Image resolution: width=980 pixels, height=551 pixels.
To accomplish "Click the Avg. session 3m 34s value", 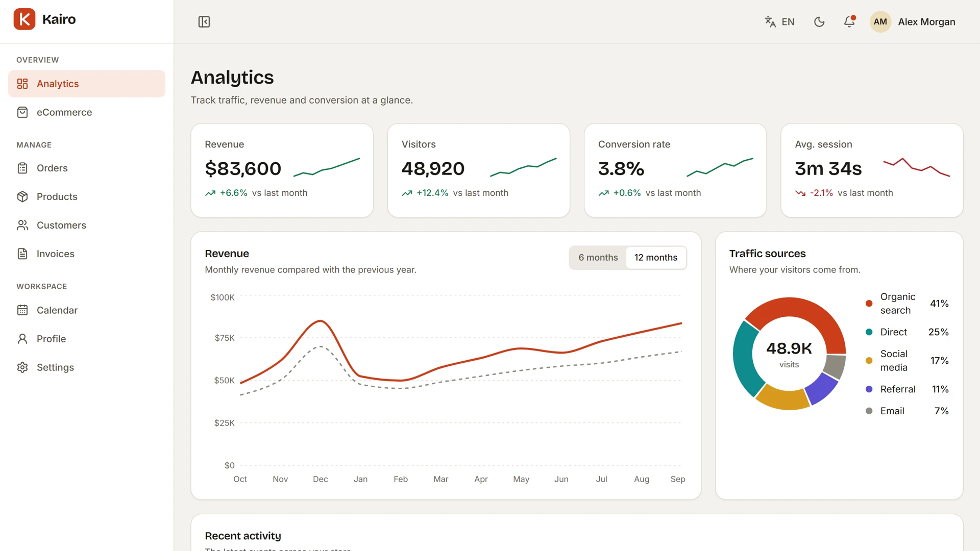I will (x=828, y=168).
